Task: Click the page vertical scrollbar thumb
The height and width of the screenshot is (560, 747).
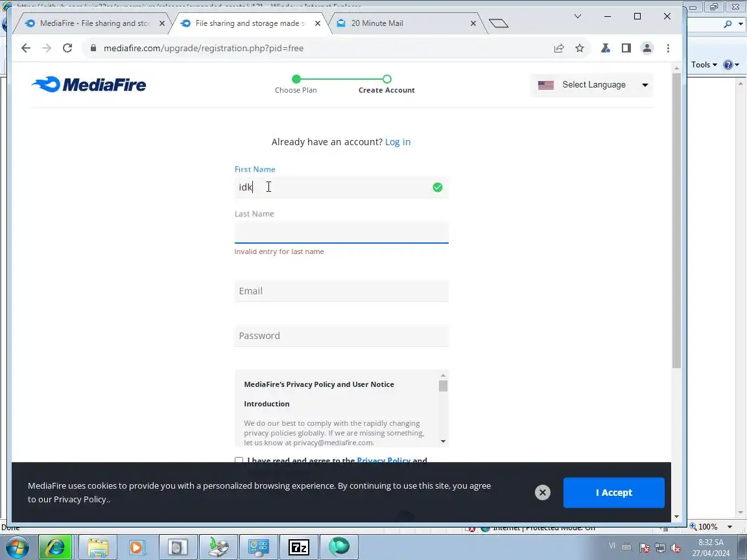Action: 676,220
